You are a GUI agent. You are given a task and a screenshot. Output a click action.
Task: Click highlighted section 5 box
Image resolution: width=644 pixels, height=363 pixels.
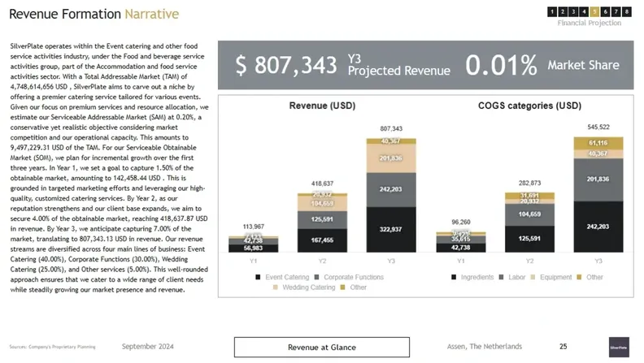[x=594, y=11]
